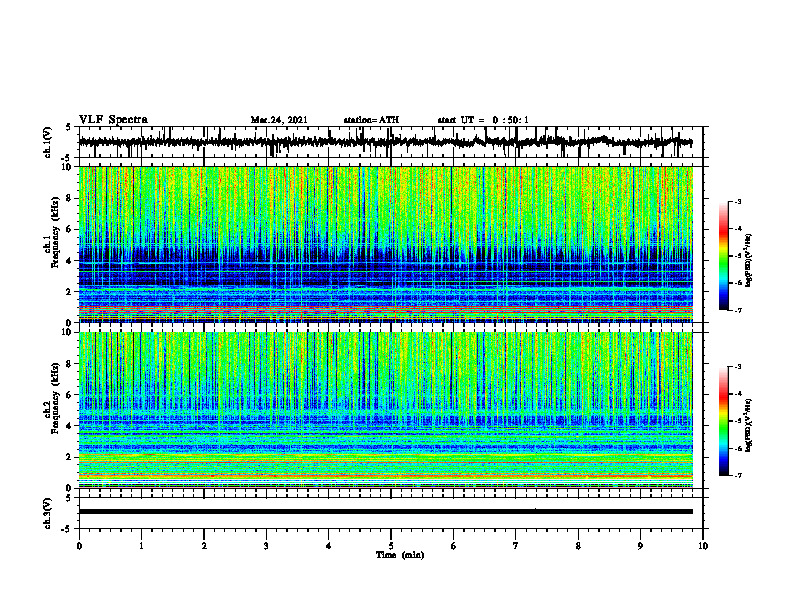Click the "station=ATH" header label
Viewport: 792px width, 612px height.
371,120
